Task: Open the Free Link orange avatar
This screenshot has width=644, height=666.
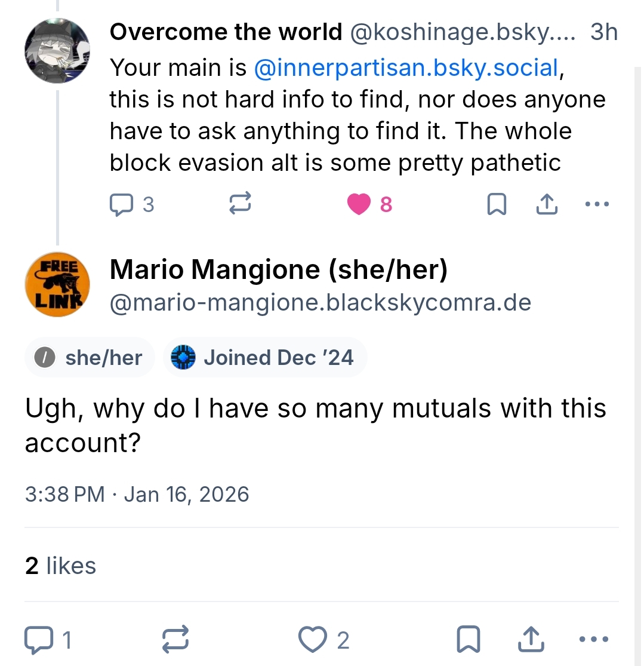Action: [57, 285]
